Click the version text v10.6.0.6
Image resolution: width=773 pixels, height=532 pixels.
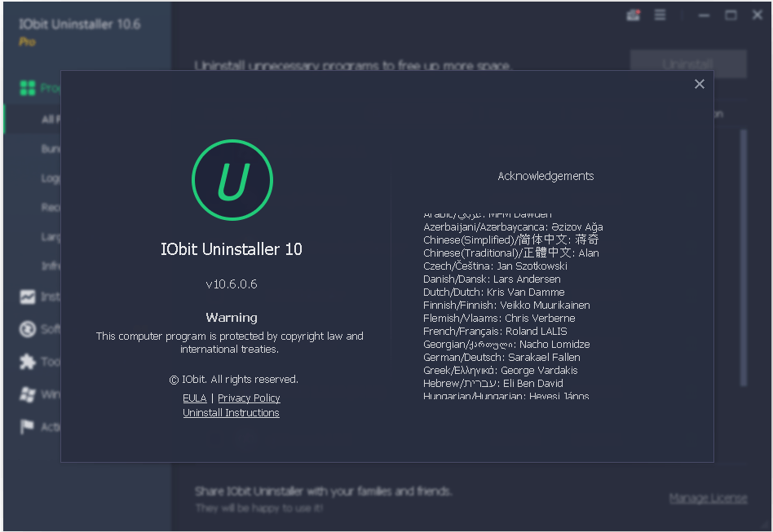tap(232, 284)
